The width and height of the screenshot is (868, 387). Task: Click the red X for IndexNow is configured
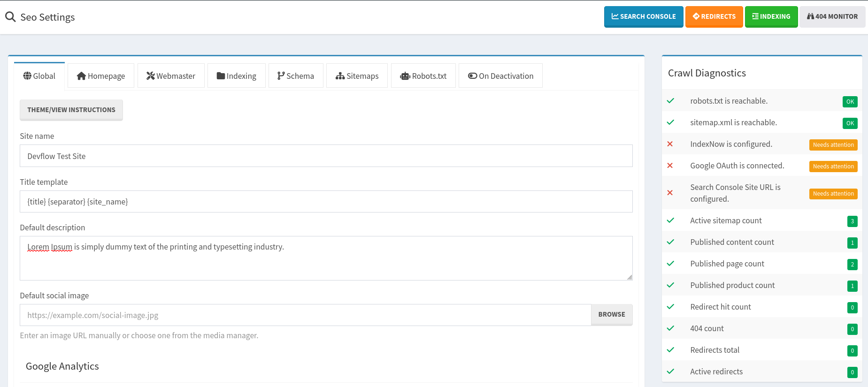pyautogui.click(x=670, y=144)
